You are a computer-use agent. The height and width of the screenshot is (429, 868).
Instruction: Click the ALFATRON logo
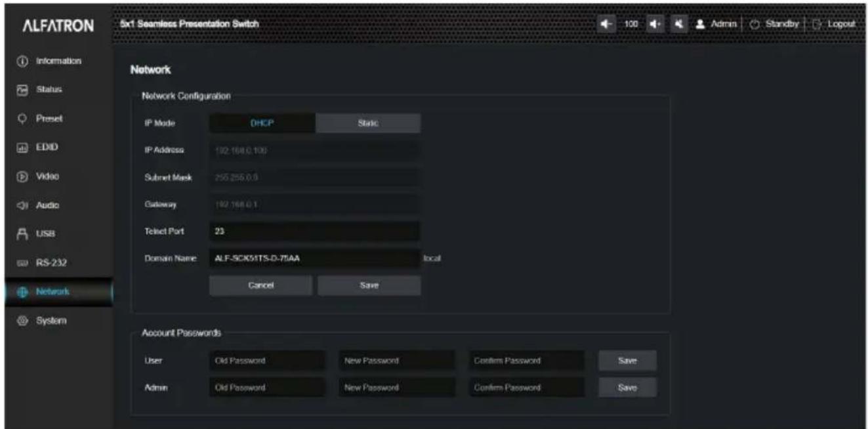57,26
